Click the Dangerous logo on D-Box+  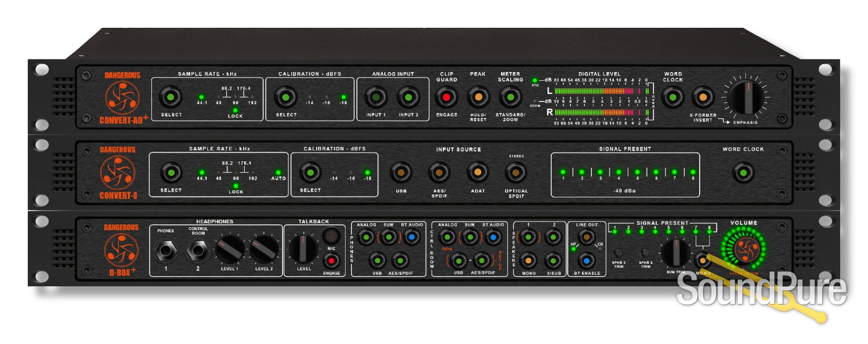click(121, 250)
